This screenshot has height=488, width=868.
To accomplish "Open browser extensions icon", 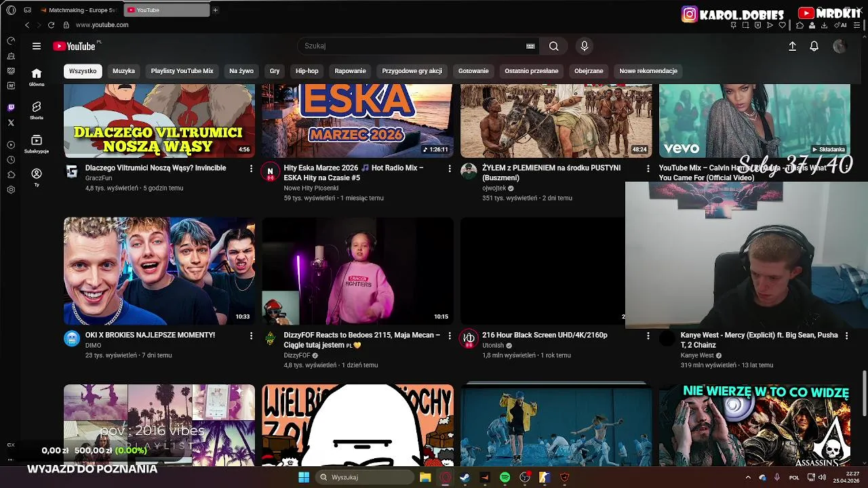I will coord(800,25).
